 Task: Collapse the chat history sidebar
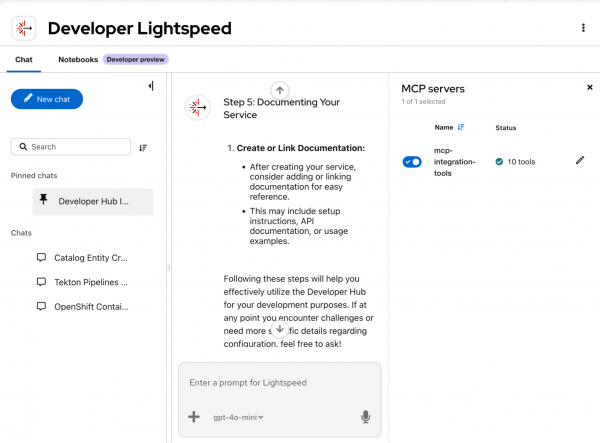pos(151,86)
